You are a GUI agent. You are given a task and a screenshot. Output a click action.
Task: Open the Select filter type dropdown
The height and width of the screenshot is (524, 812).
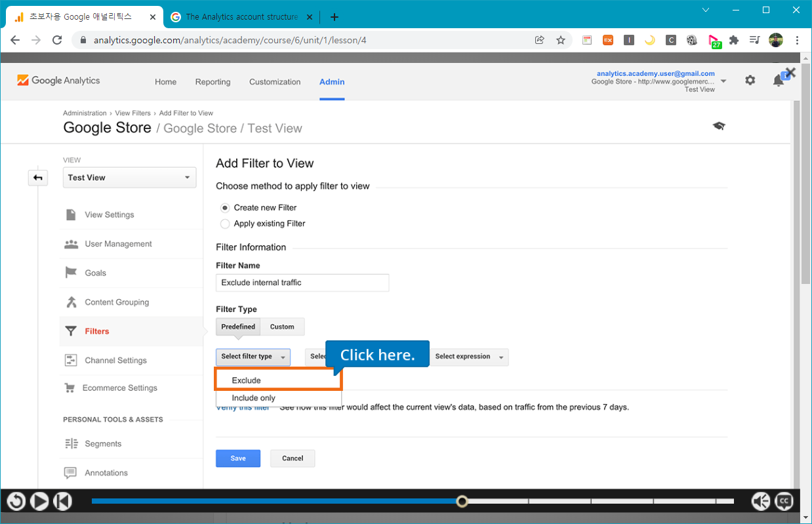(253, 357)
